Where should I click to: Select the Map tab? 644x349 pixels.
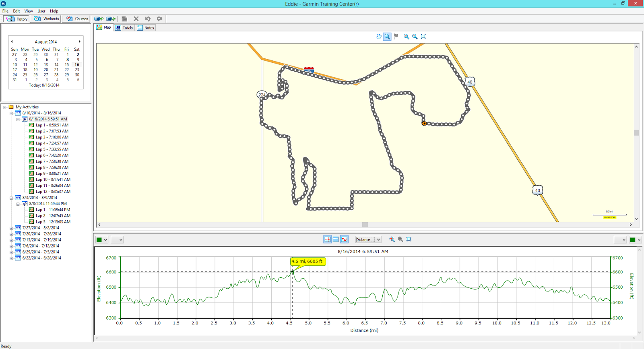coord(104,27)
